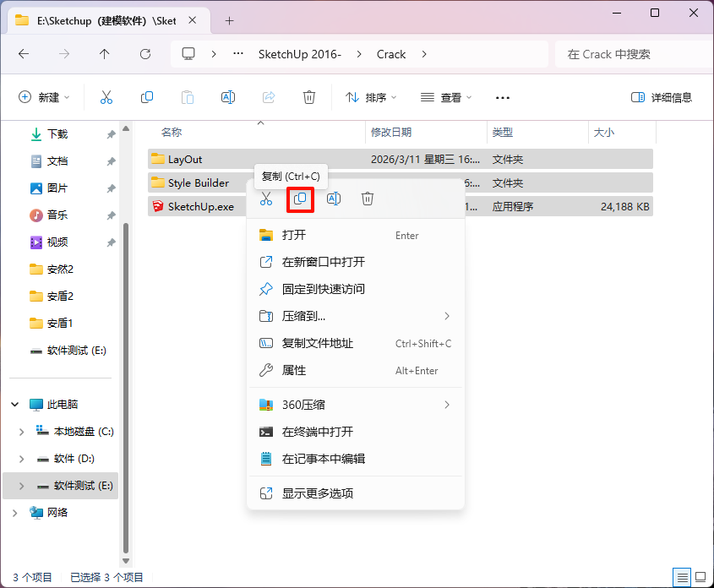The image size is (714, 588).
Task: Toggle the 详细信息 details pane
Action: [x=661, y=97]
